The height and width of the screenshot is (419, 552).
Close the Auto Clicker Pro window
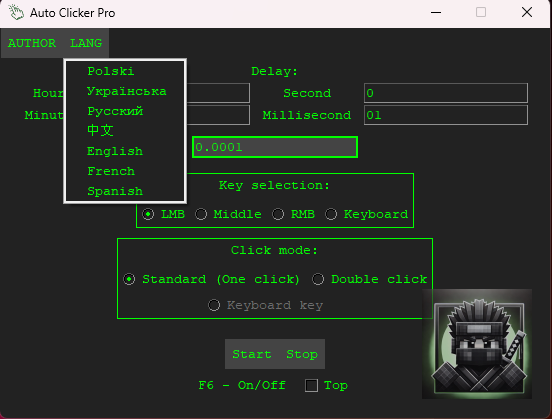tap(527, 13)
